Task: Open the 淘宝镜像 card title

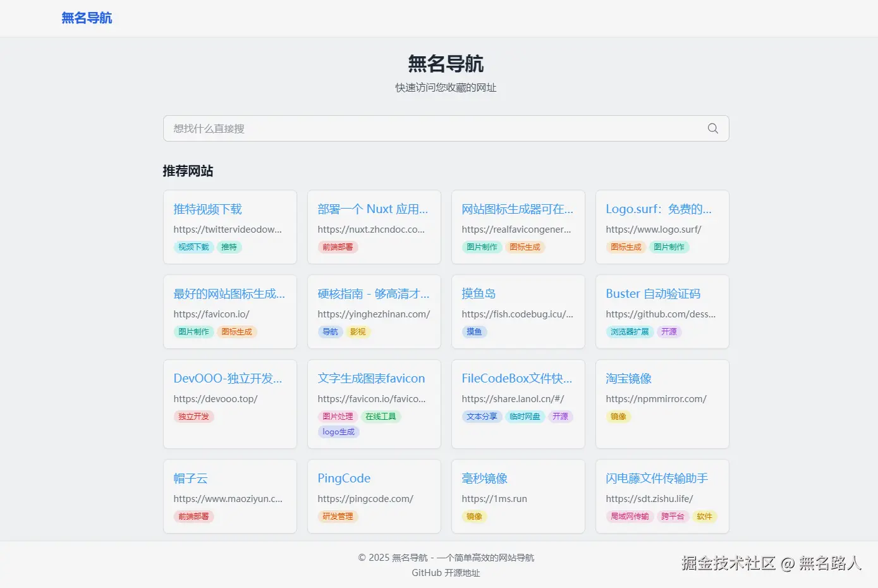Action: (x=629, y=379)
